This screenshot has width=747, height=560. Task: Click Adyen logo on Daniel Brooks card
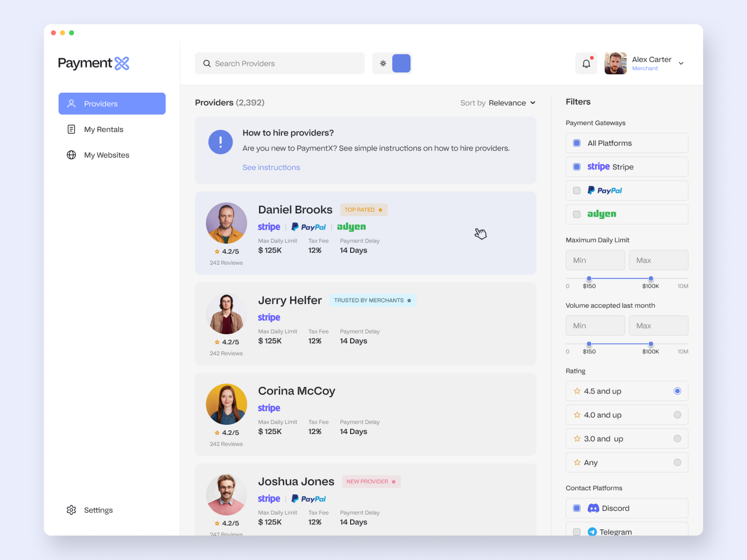click(x=351, y=227)
